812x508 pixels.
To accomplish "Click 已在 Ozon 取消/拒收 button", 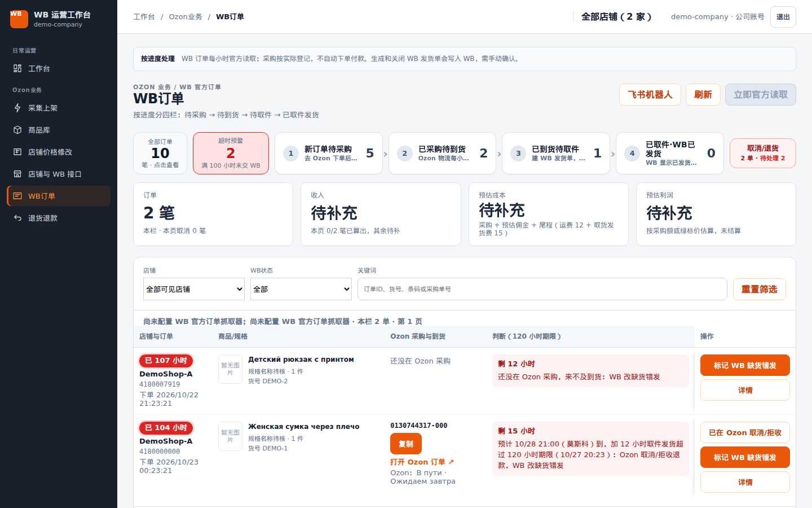I will point(745,432).
